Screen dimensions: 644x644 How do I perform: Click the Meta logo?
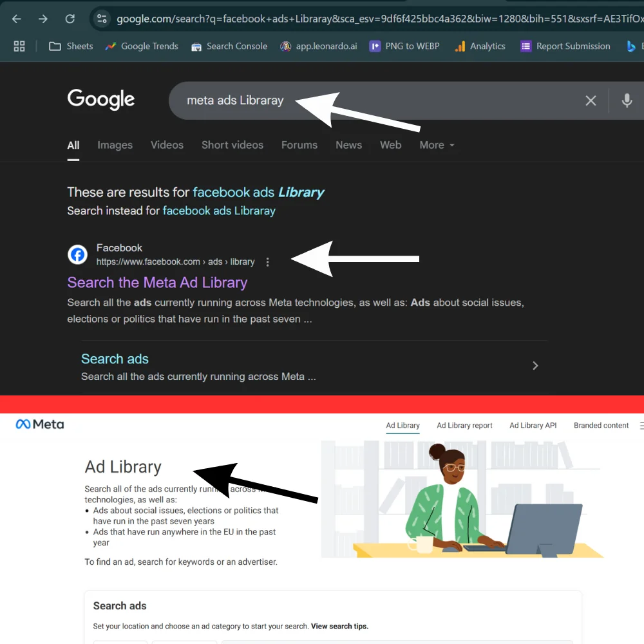[x=40, y=424]
